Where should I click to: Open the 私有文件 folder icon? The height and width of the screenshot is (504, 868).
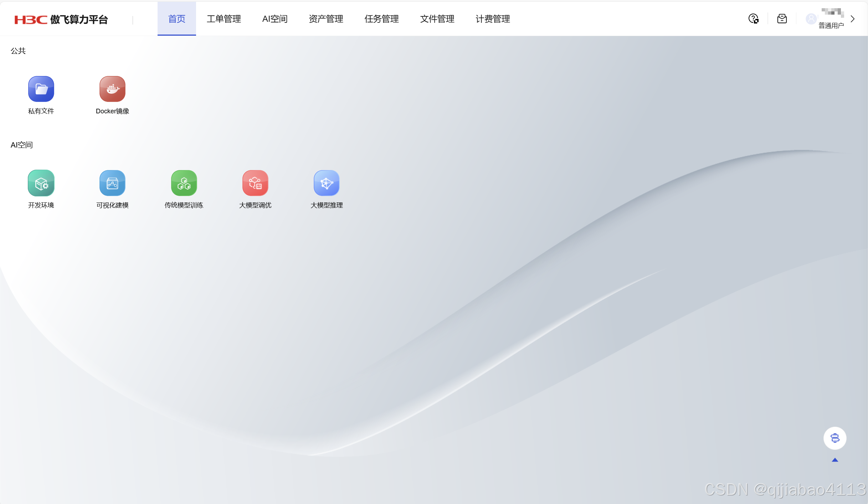coord(41,89)
